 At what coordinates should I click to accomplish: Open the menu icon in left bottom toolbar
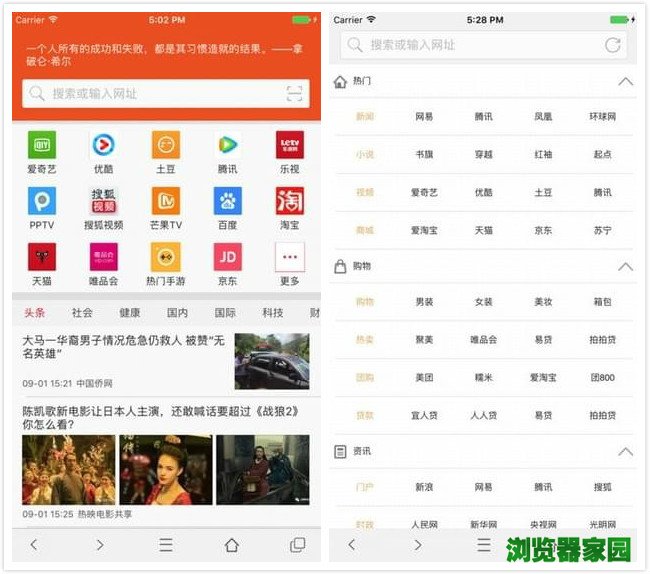pos(166,545)
